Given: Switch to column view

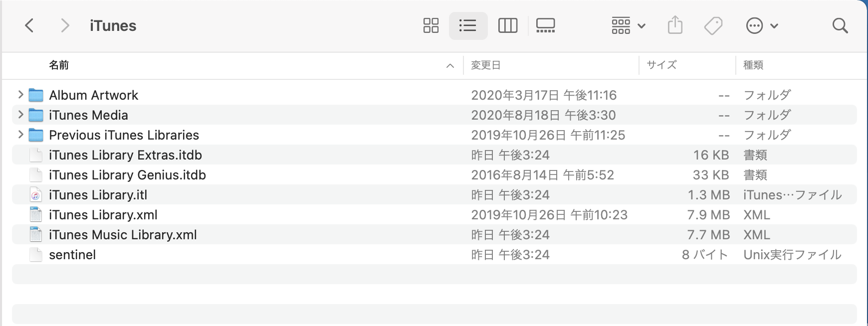Looking at the screenshot, I should point(507,25).
